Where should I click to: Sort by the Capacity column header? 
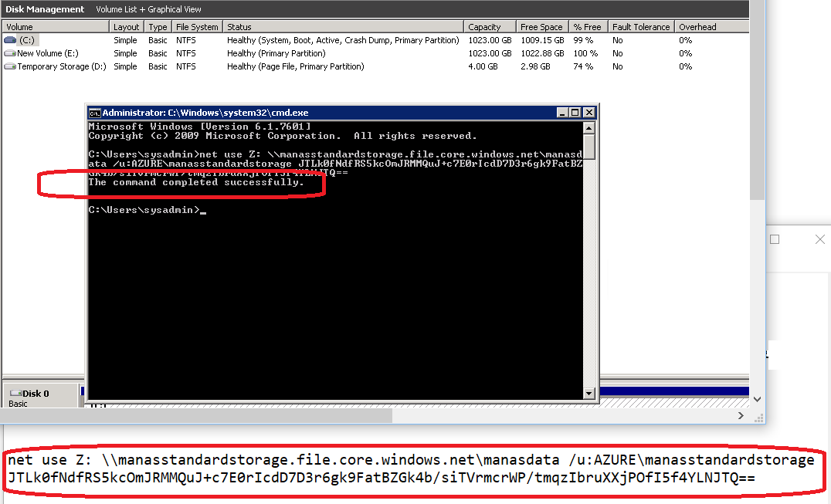coord(490,27)
